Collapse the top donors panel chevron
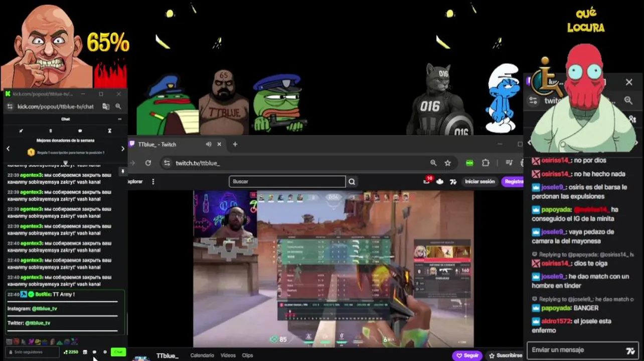 click(x=65, y=163)
